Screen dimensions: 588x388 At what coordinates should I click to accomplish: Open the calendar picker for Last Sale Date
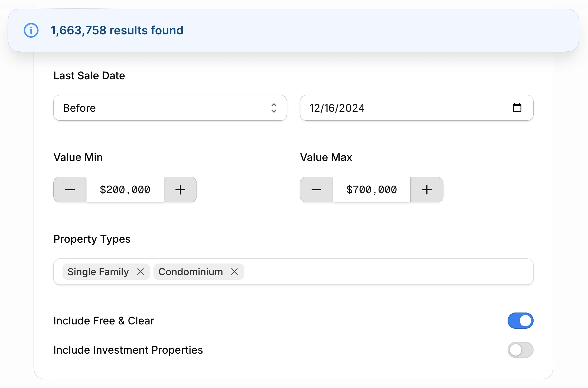(x=517, y=108)
